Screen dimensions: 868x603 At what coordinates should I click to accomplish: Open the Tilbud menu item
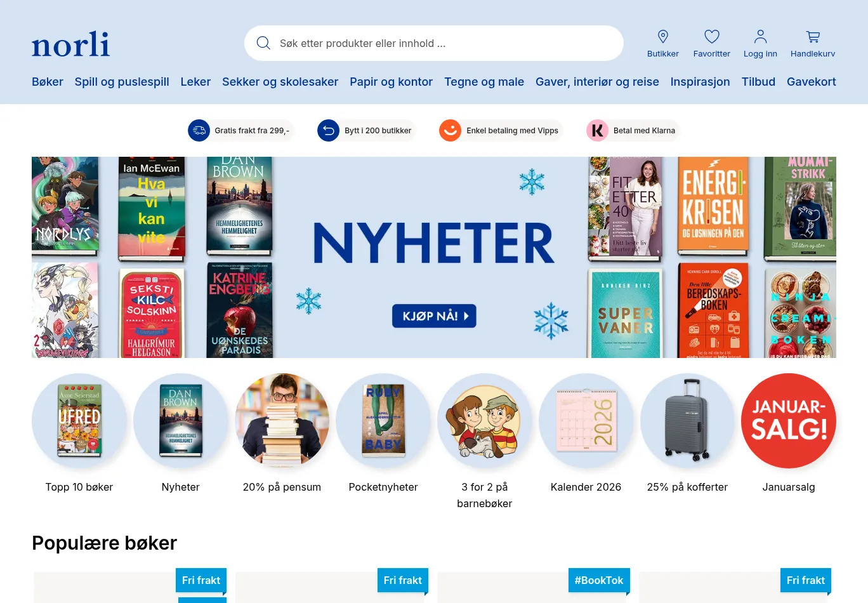758,82
